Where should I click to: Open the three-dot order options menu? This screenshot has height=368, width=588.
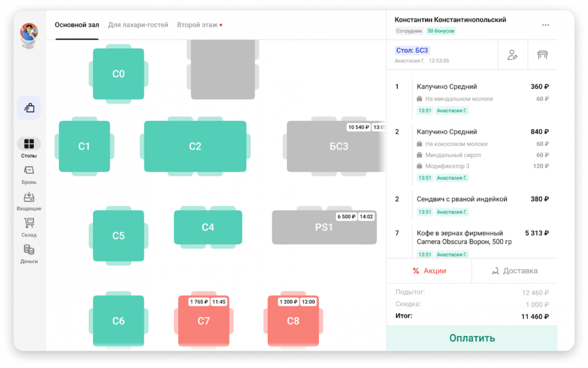click(545, 25)
